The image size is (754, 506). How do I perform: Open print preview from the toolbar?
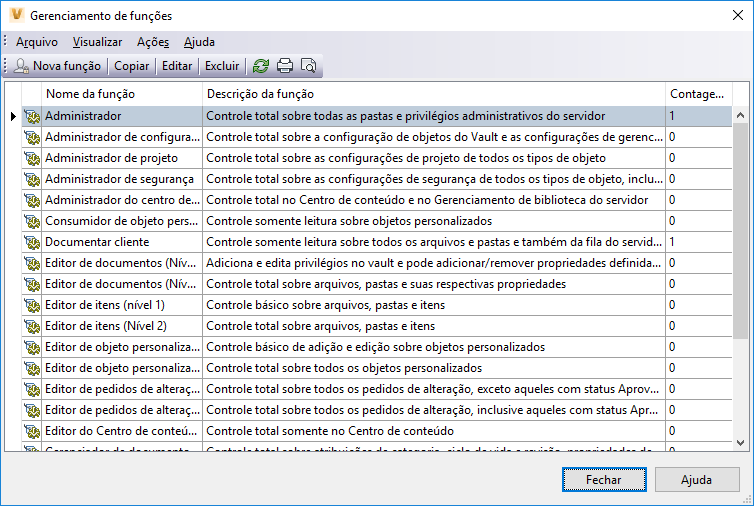click(x=308, y=66)
